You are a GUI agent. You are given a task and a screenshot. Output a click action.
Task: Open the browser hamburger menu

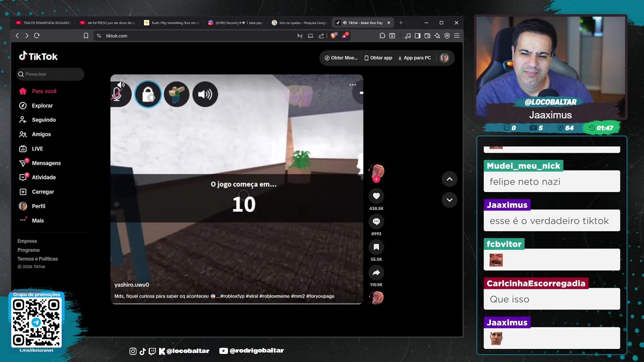456,36
